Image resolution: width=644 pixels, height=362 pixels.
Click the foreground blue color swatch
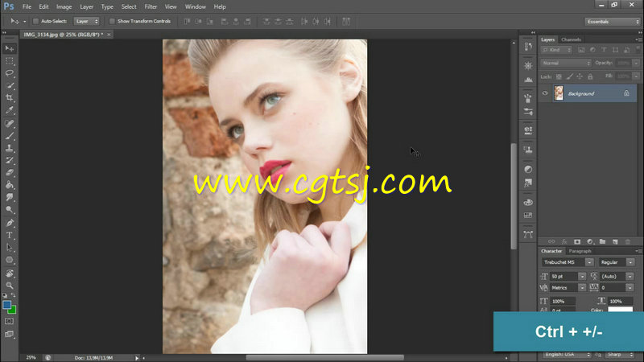pyautogui.click(x=6, y=305)
